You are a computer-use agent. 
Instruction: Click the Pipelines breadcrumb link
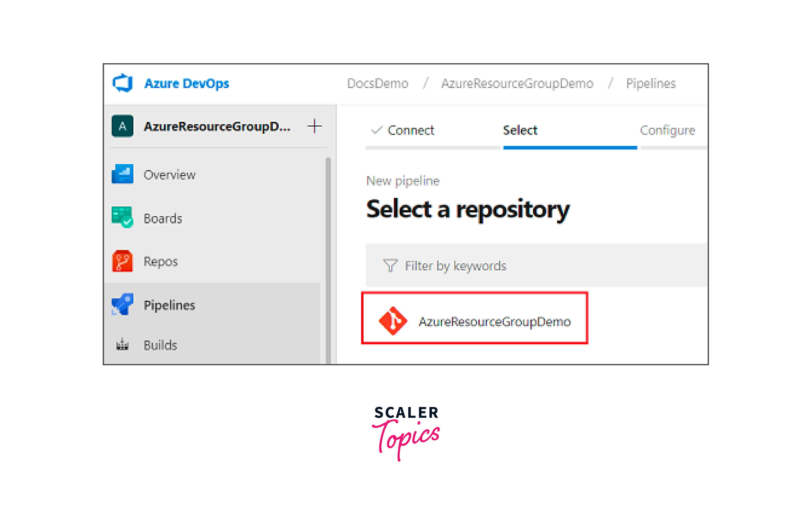651,83
